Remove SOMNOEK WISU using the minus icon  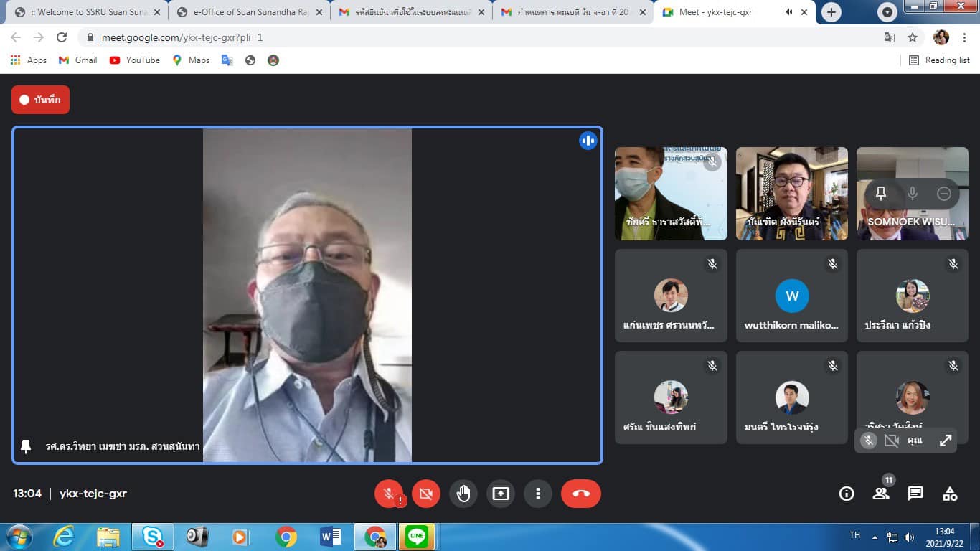click(944, 194)
